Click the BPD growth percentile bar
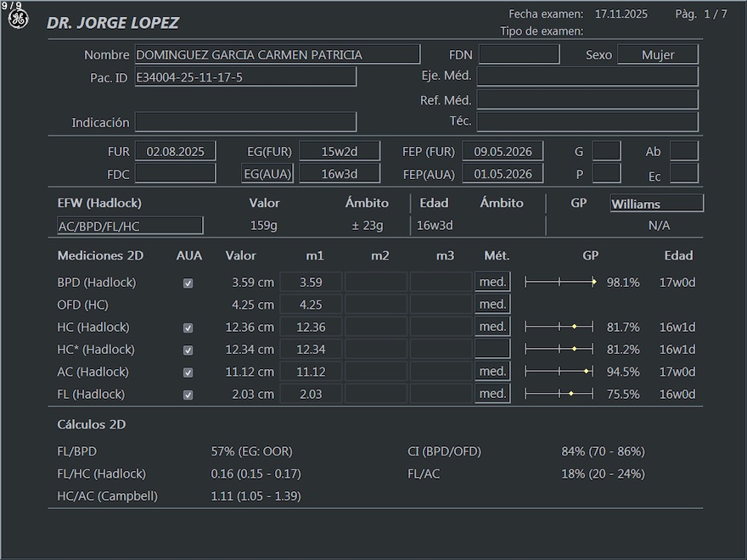The height and width of the screenshot is (560, 747). pos(560,282)
